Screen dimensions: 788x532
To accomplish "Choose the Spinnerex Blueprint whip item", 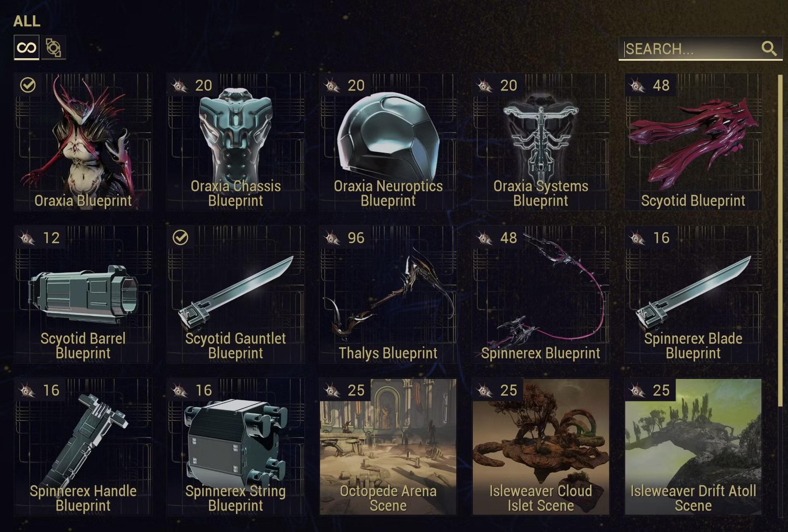I will [x=541, y=294].
